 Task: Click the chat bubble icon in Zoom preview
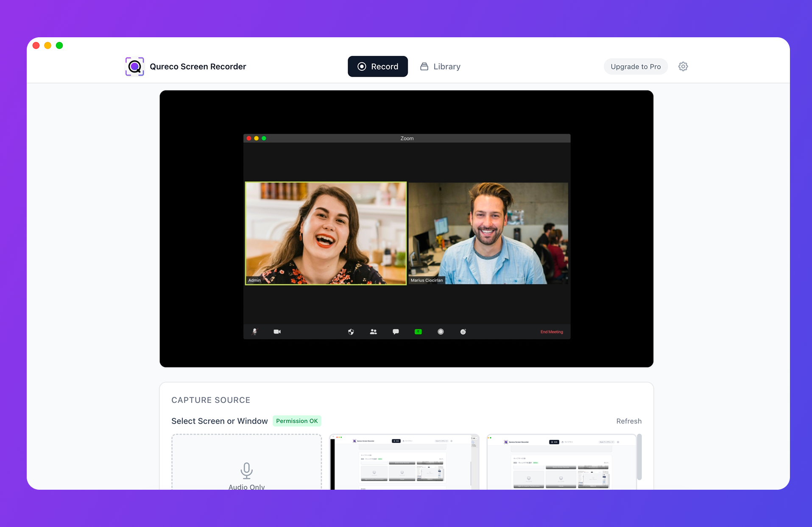pyautogui.click(x=396, y=332)
